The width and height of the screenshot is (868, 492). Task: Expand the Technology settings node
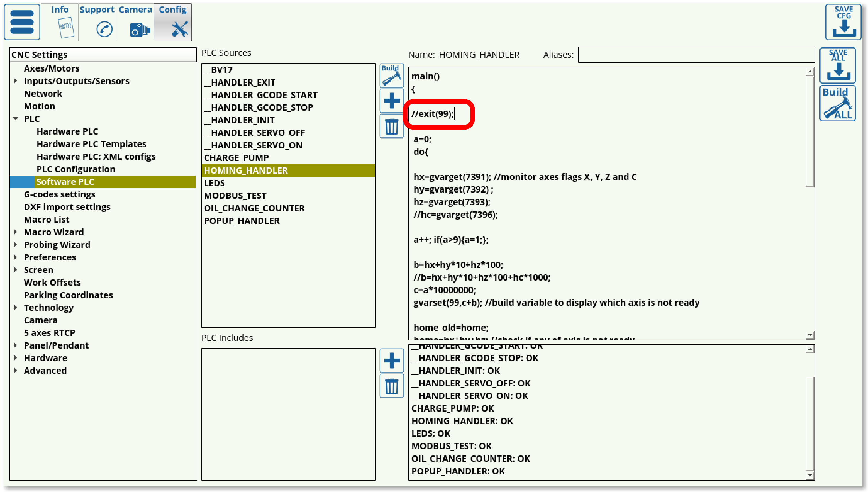(x=16, y=308)
